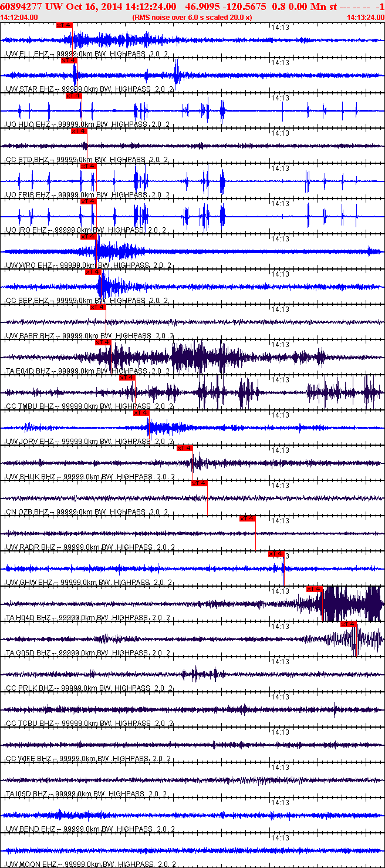This screenshot has width=385, height=868.
Task: Click the end time 14:13:24.00 label
Action: tap(365, 17)
